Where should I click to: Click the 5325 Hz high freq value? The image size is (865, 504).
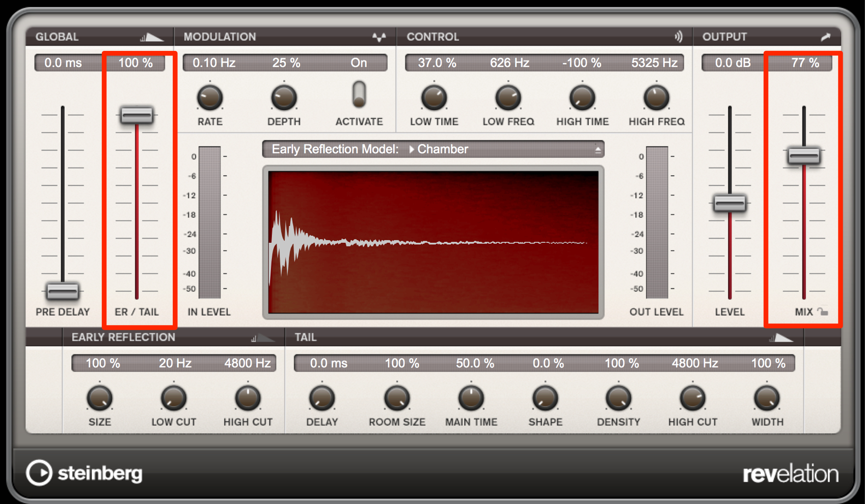(655, 63)
